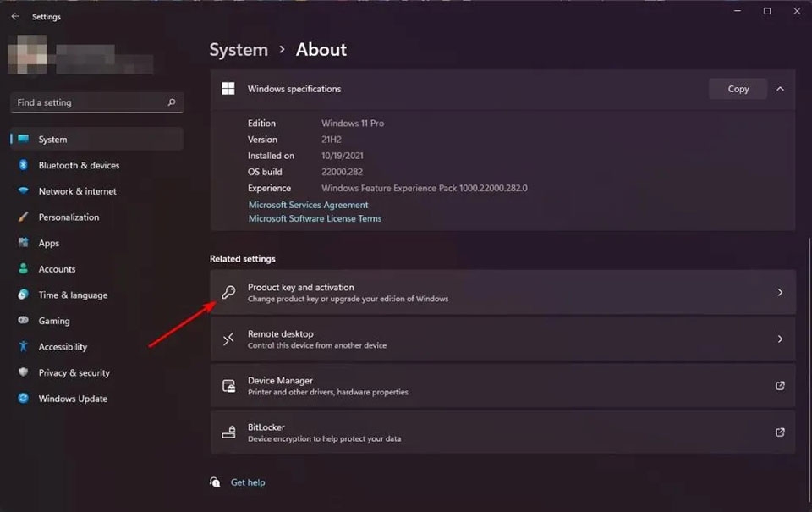Collapse the Windows specifications section
This screenshot has height=512, width=812.
click(780, 89)
